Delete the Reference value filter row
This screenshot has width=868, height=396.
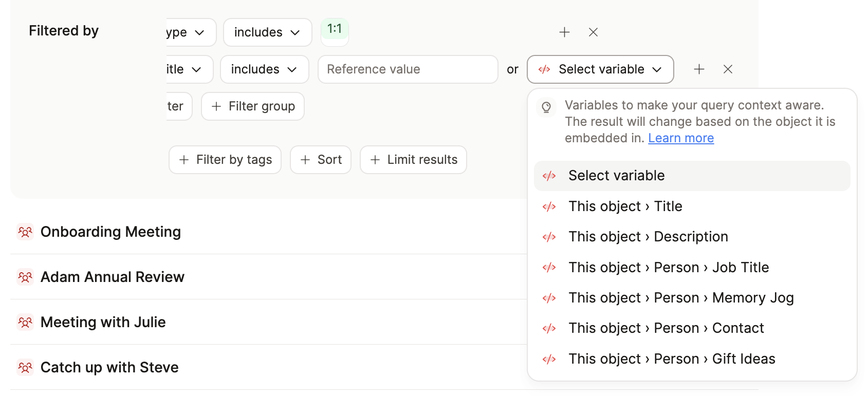click(x=728, y=69)
